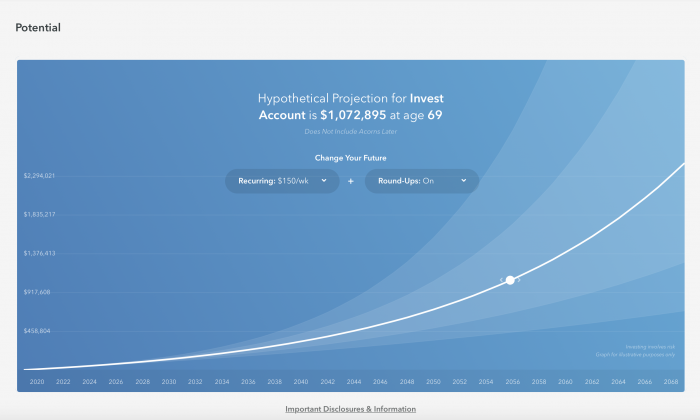Click the left arrow beside the slider handle
This screenshot has width=700, height=420.
click(x=501, y=280)
